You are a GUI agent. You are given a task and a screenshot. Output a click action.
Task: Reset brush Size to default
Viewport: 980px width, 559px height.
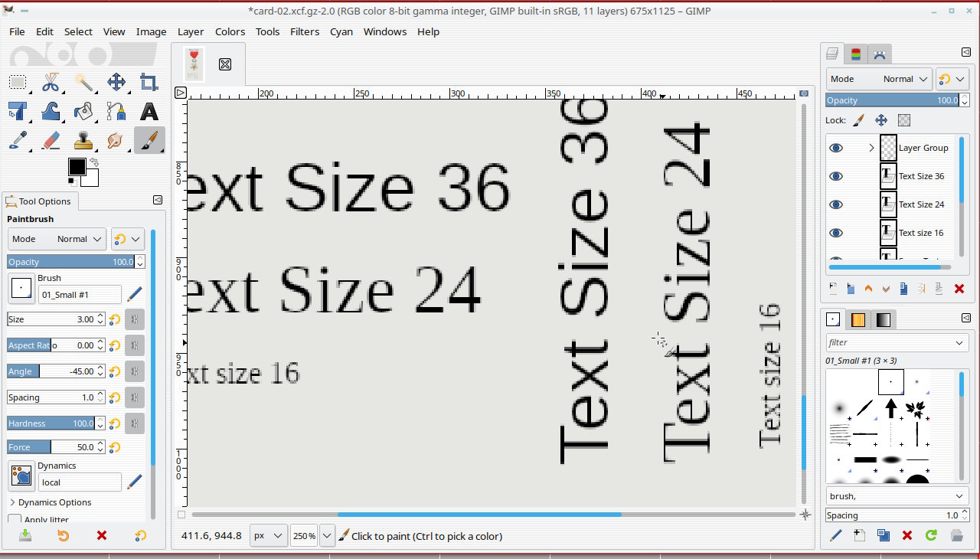point(115,319)
